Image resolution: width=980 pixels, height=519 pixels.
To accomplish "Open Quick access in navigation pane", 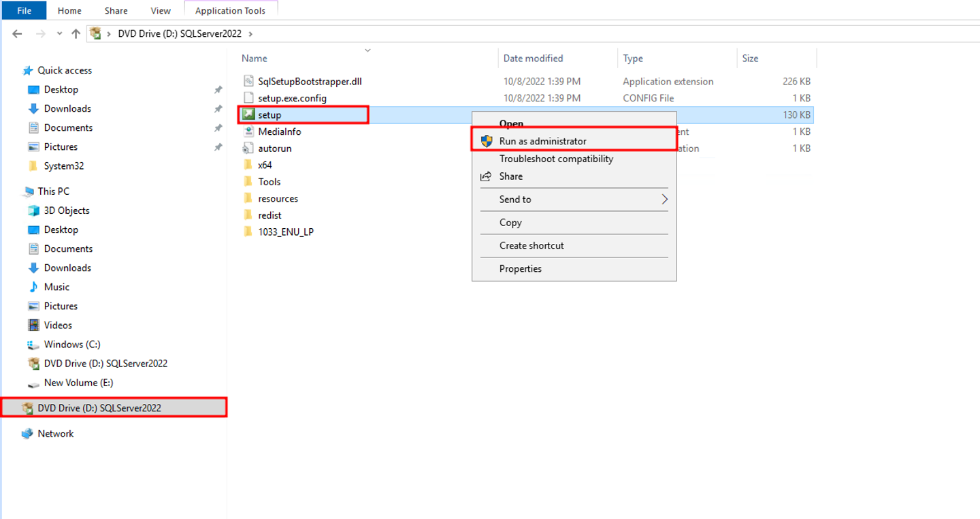I will tap(65, 70).
